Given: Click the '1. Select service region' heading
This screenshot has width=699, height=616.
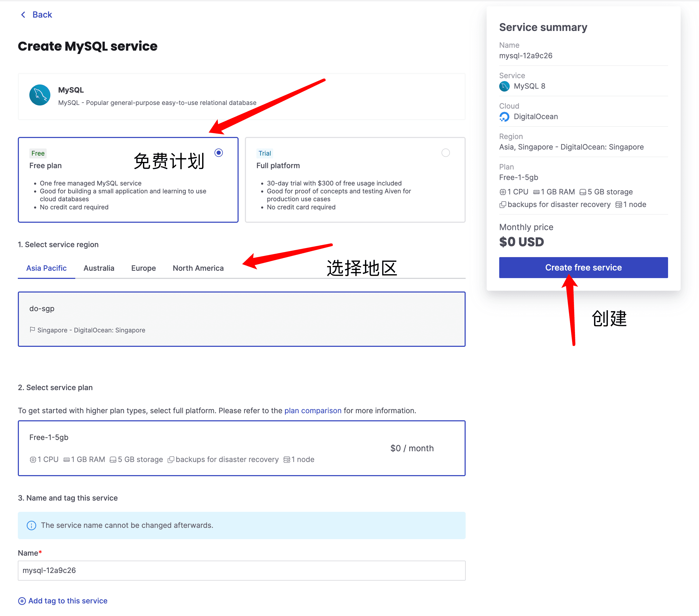Looking at the screenshot, I should click(x=58, y=244).
